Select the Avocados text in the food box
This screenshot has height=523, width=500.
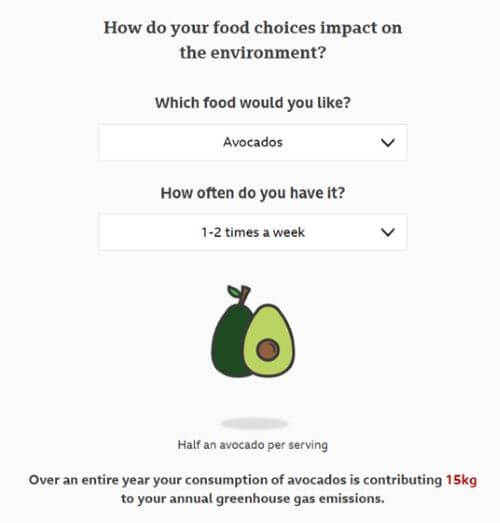pyautogui.click(x=253, y=142)
